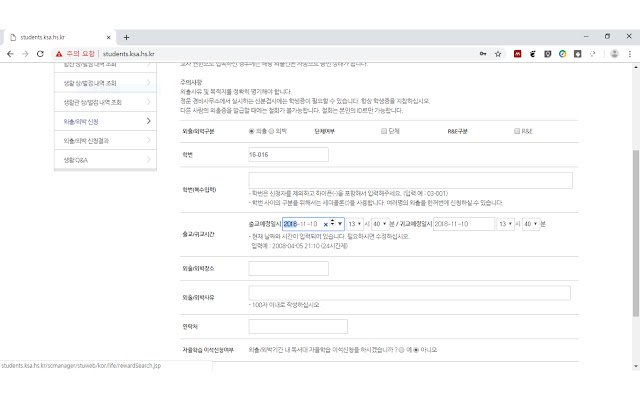
Task: Open the black Evernote-style extension icon
Action: (x=533, y=54)
